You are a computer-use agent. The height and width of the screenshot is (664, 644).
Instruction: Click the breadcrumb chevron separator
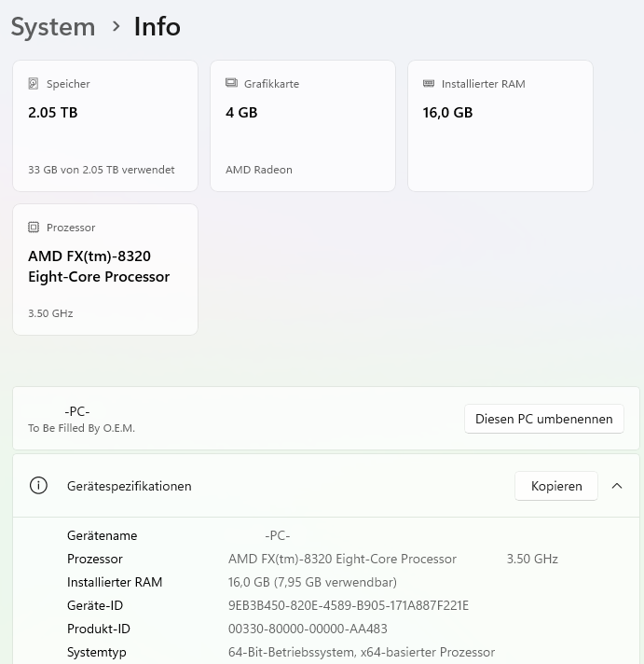coord(116,27)
